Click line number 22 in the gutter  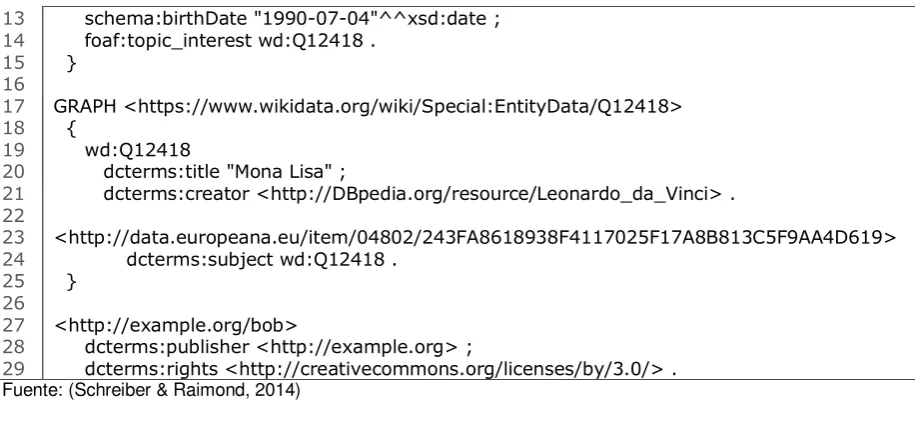tap(14, 216)
